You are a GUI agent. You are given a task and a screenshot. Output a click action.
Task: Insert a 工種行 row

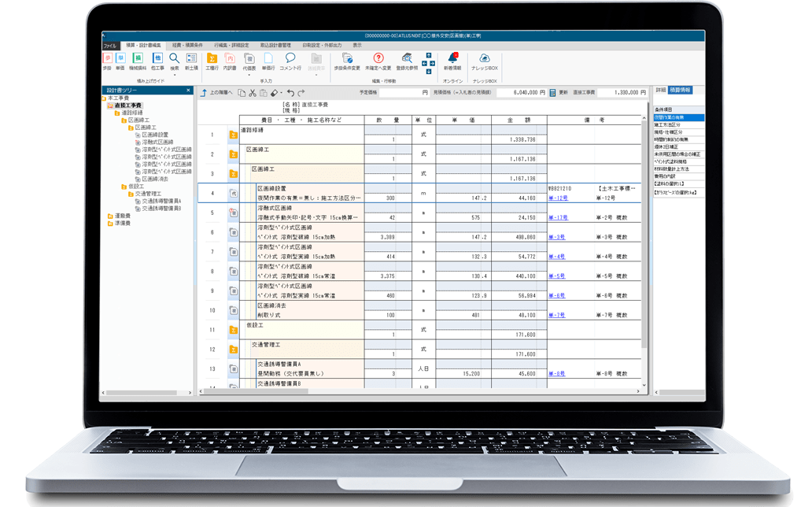click(x=212, y=61)
